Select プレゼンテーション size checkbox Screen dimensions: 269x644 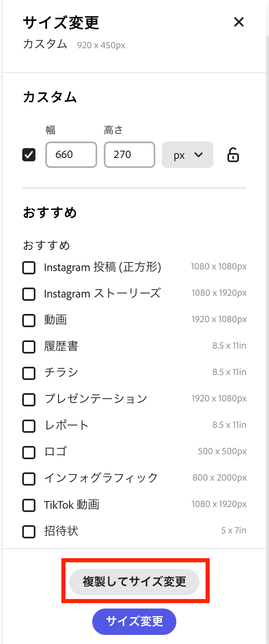click(29, 399)
